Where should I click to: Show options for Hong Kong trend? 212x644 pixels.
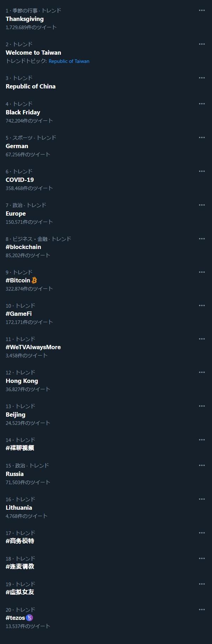click(202, 372)
